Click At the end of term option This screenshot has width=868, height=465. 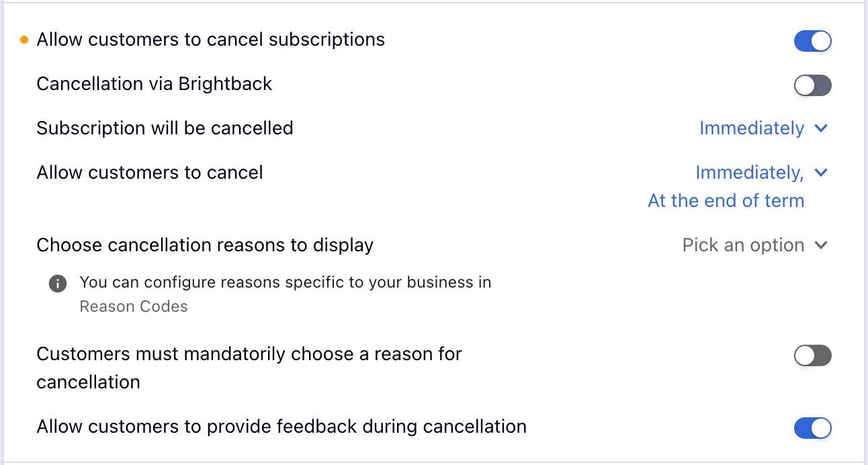pyautogui.click(x=726, y=200)
